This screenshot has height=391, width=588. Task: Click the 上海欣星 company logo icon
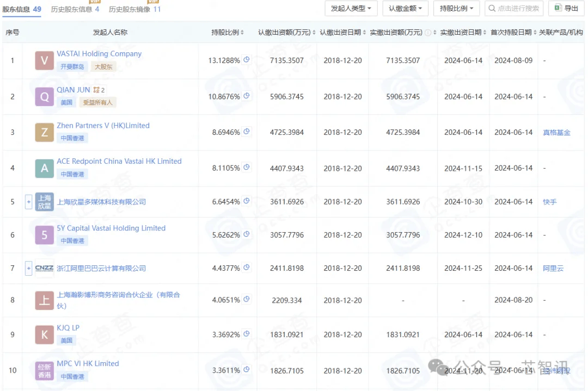pyautogui.click(x=44, y=202)
